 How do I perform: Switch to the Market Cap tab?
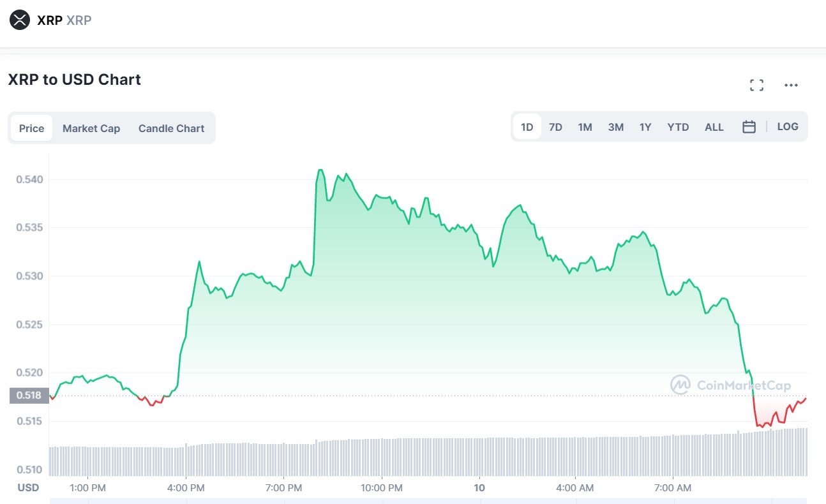coord(91,128)
